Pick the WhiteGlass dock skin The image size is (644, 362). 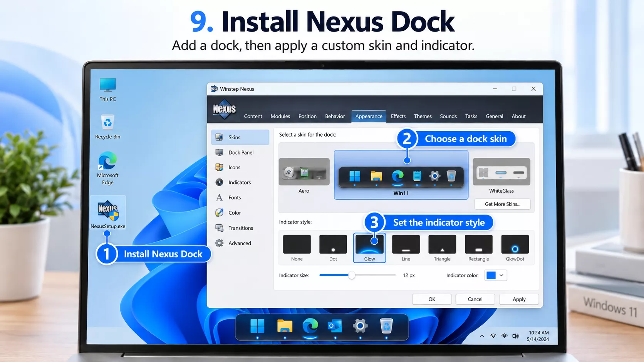(x=501, y=176)
